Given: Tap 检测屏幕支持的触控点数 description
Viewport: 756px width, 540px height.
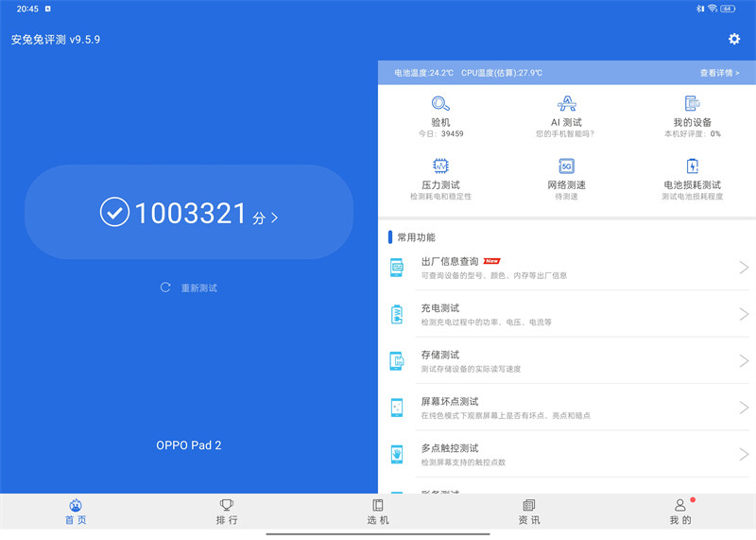Looking at the screenshot, I should (x=463, y=462).
